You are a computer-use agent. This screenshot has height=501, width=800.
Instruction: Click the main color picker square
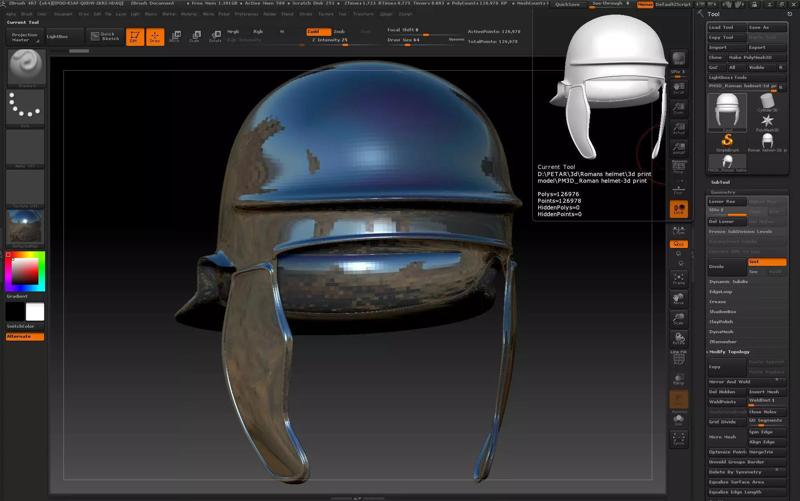[25, 271]
